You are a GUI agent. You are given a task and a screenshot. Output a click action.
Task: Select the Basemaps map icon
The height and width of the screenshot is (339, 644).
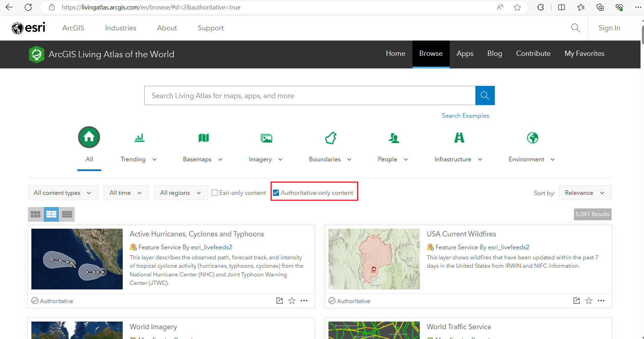(204, 138)
